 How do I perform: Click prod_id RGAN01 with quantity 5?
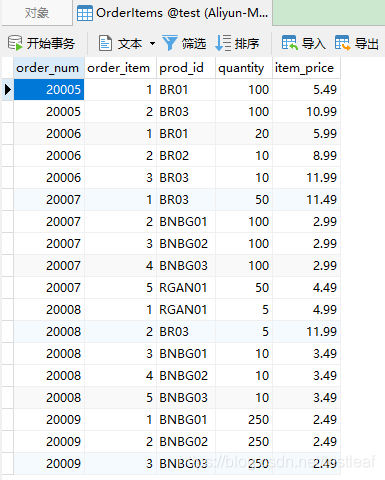[x=186, y=310]
